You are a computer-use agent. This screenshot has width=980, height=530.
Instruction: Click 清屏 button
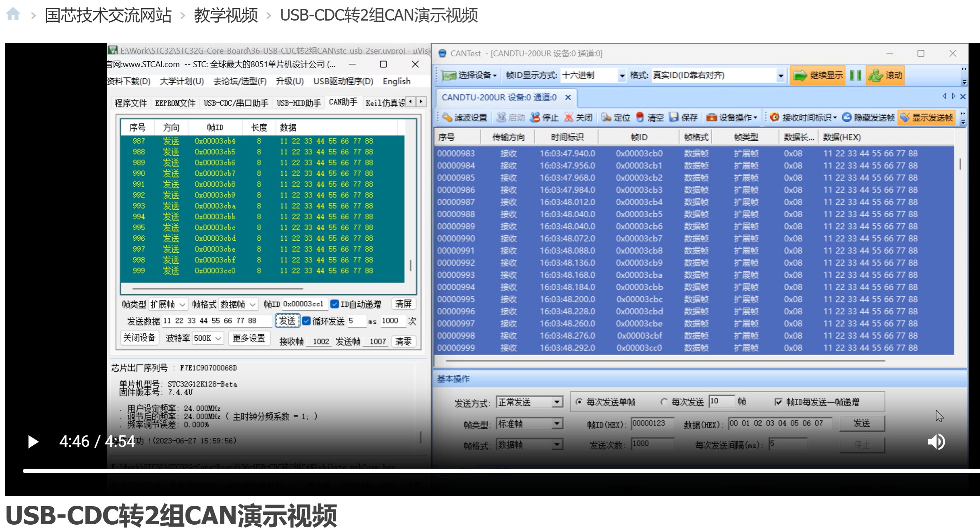[x=403, y=304]
